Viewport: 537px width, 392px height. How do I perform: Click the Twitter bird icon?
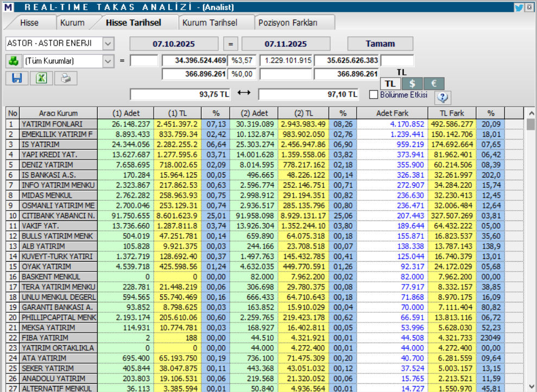click(x=519, y=7)
